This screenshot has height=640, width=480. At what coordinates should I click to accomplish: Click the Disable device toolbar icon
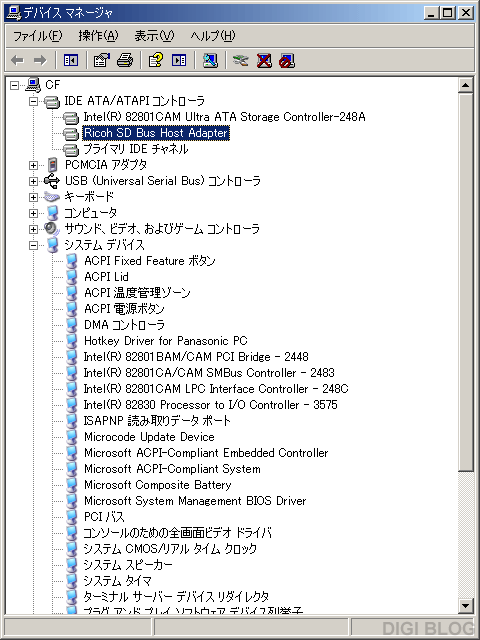[x=287, y=61]
